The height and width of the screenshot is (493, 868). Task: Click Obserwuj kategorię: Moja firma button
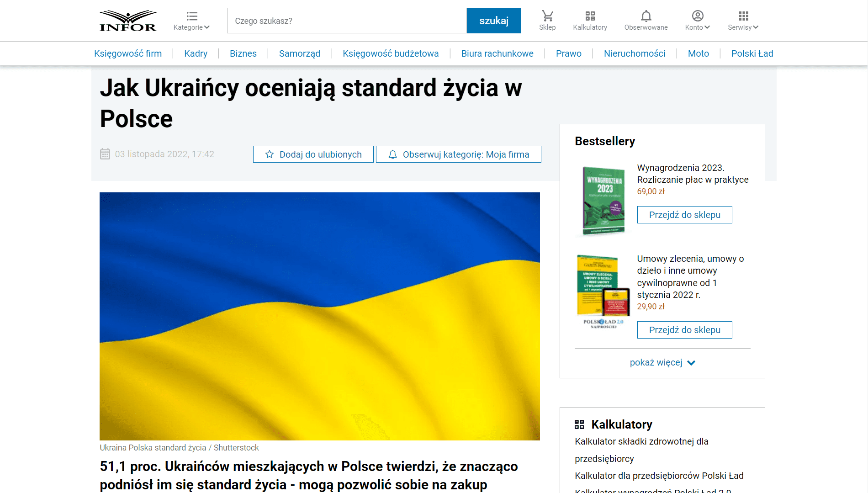pos(459,154)
